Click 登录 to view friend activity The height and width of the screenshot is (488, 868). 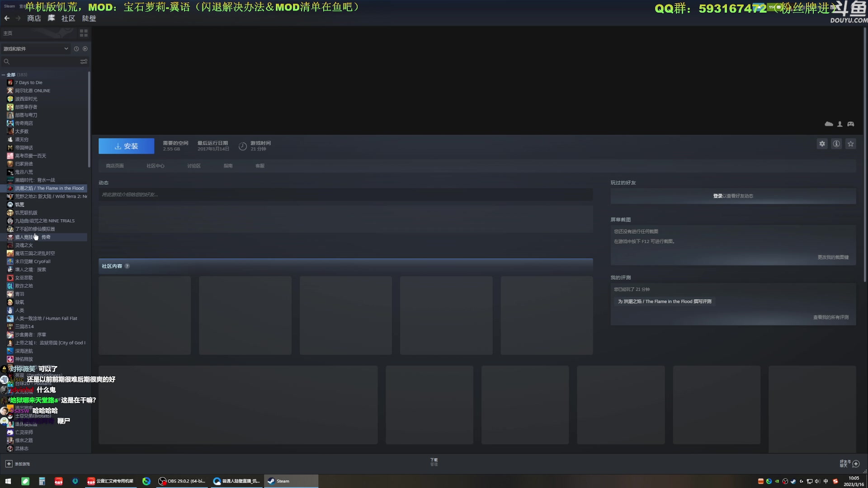717,196
